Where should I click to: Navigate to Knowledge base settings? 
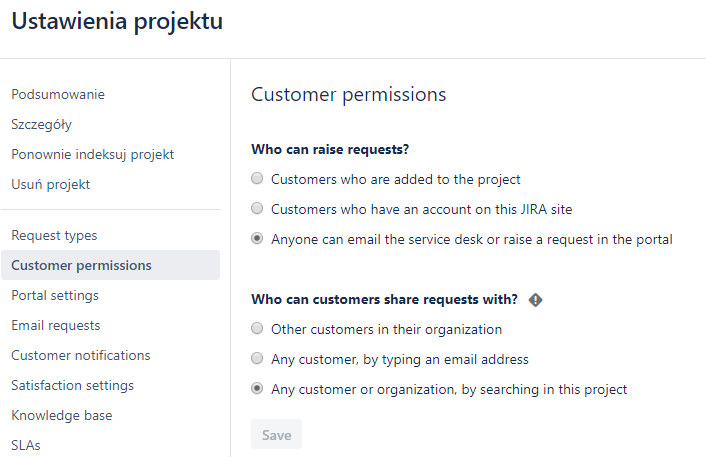(61, 416)
